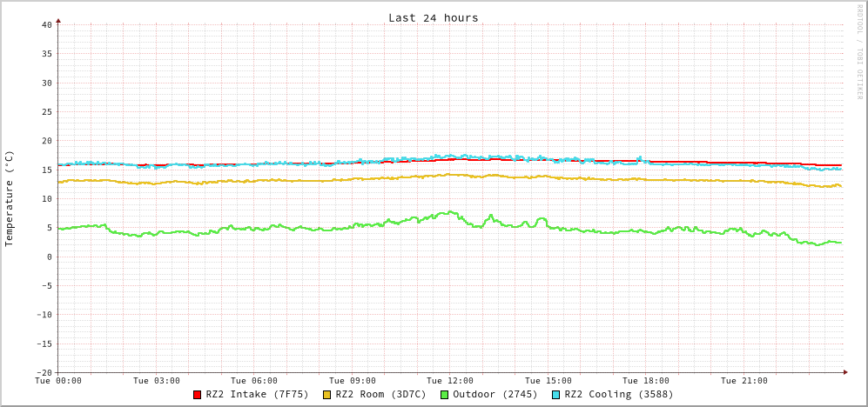
Task: Pick the 'Tue 21:00' time axis label
Action: click(744, 381)
